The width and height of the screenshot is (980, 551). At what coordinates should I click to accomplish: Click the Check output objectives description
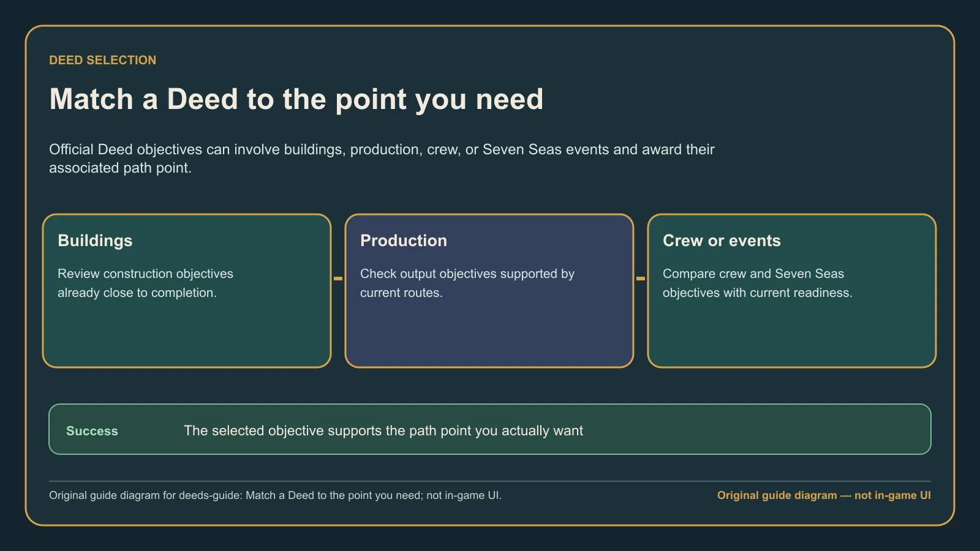[x=467, y=283]
